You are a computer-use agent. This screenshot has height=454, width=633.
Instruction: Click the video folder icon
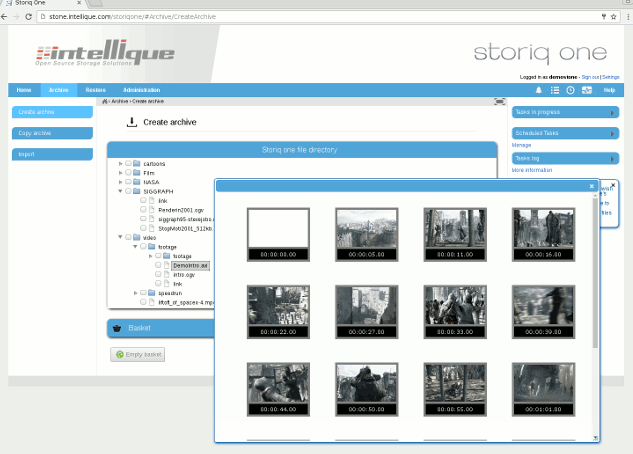pos(137,237)
